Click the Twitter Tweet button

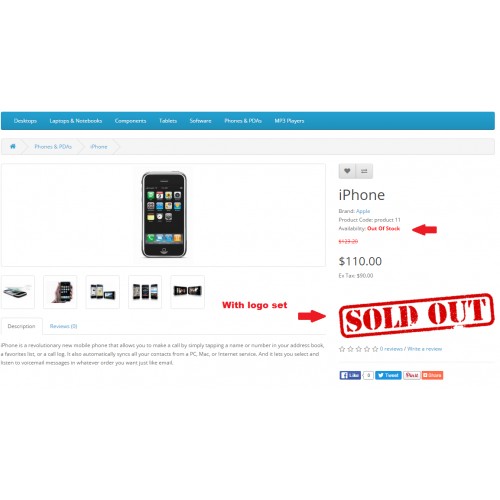(388, 375)
